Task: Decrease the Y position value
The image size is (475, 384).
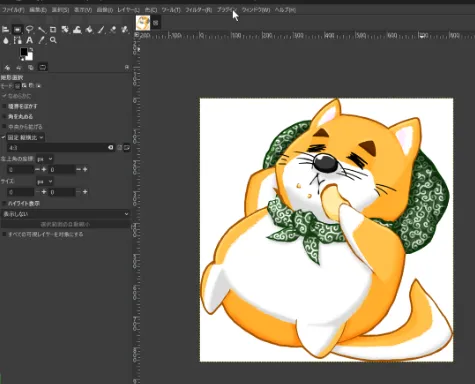Action: [78, 170]
